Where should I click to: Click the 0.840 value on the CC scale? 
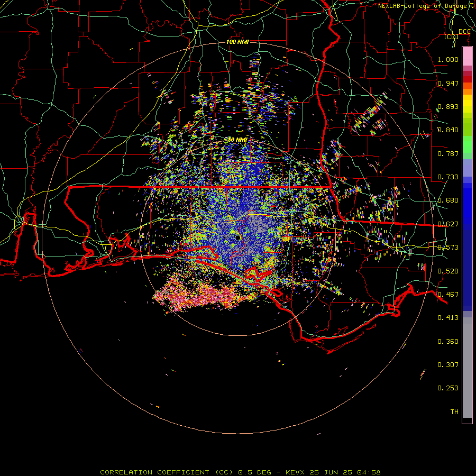coord(448,130)
